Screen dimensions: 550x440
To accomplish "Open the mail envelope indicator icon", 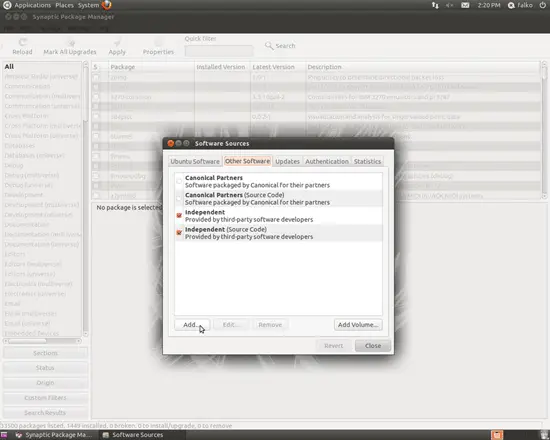I will click(465, 5).
